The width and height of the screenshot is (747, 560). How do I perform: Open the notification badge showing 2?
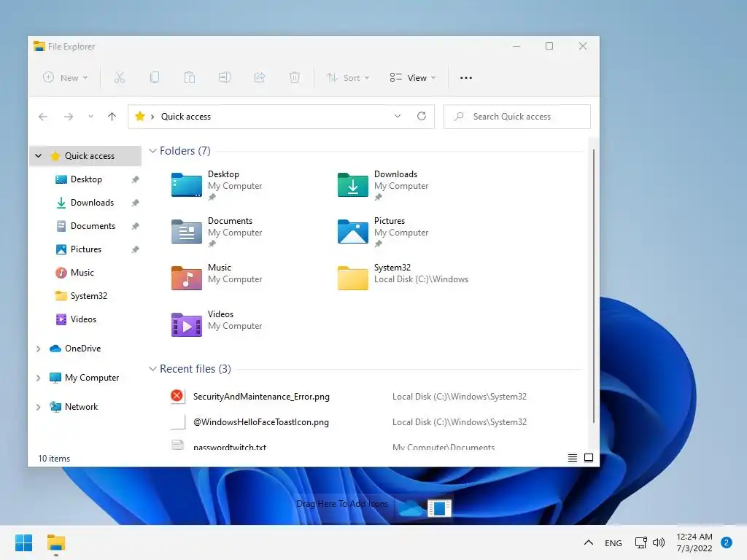pyautogui.click(x=727, y=542)
